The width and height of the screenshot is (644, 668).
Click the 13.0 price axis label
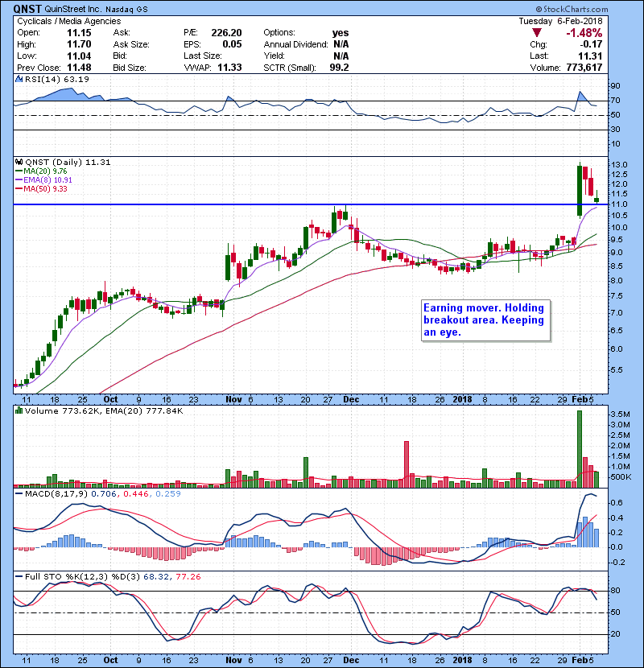(619, 165)
